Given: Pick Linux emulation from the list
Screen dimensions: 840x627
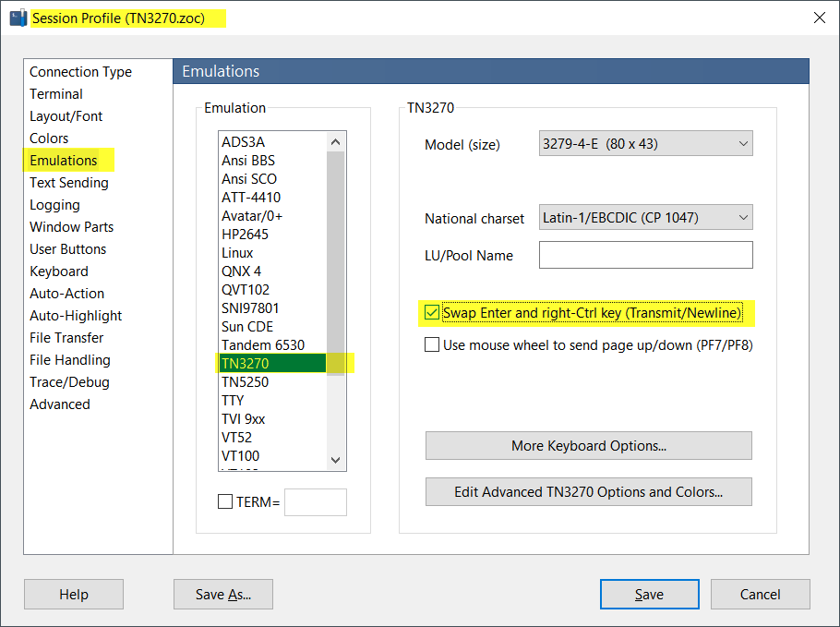Looking at the screenshot, I should tap(272, 253).
